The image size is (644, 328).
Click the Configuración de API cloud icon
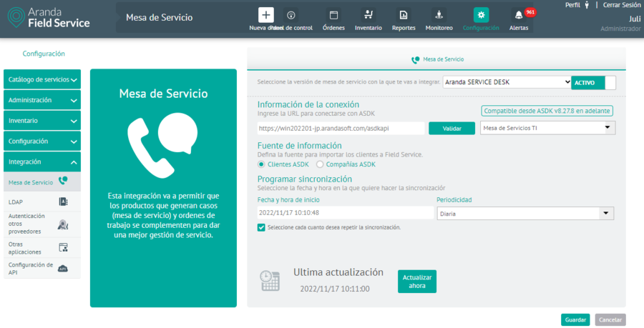point(63,269)
